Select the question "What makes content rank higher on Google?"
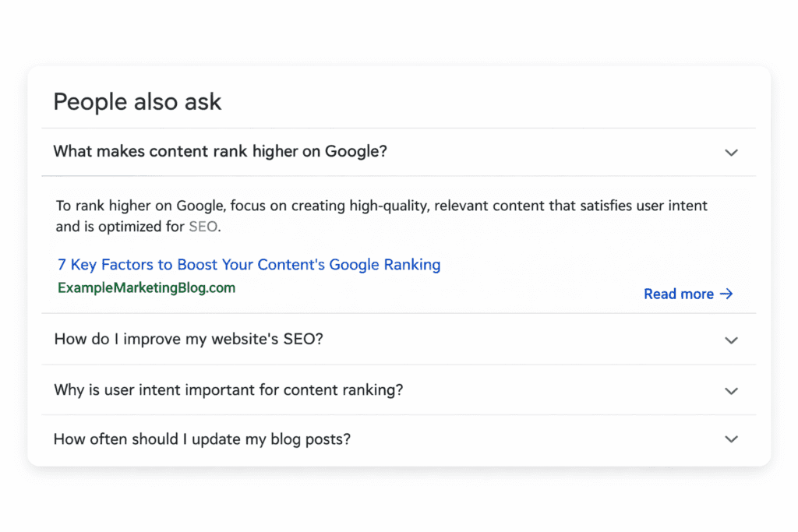The height and width of the screenshot is (532, 798). coord(220,152)
